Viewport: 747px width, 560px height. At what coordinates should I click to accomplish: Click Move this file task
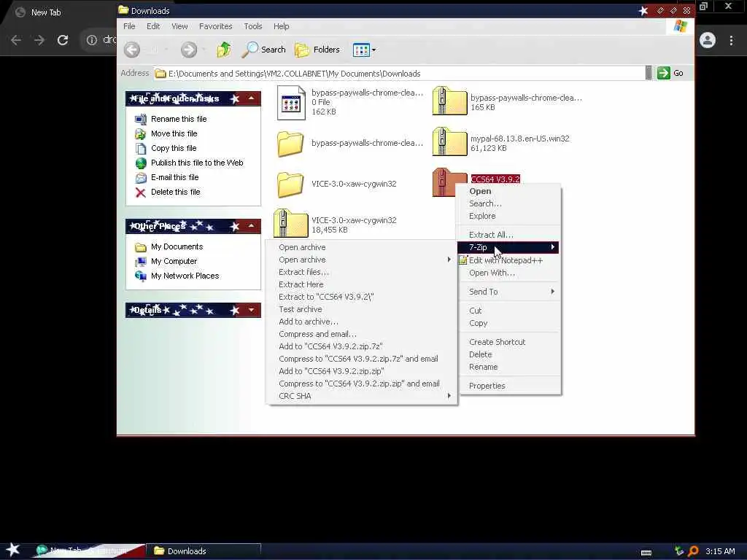(x=174, y=134)
